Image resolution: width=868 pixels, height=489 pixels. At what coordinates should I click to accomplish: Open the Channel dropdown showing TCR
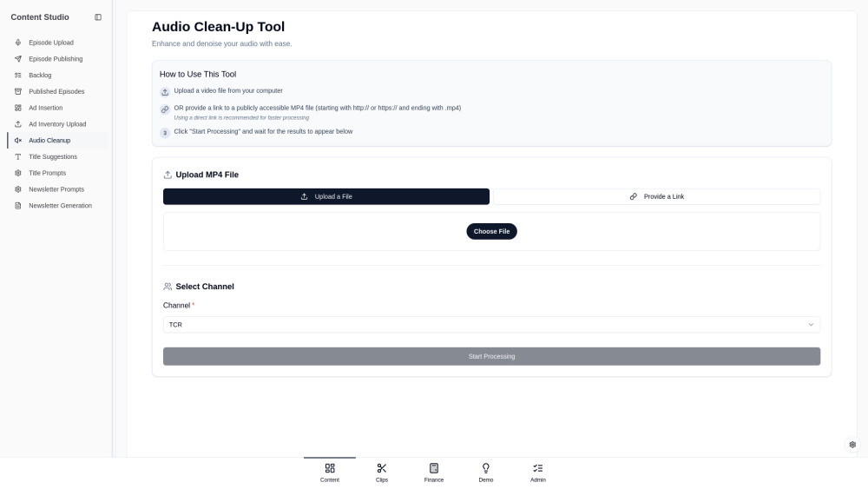491,325
